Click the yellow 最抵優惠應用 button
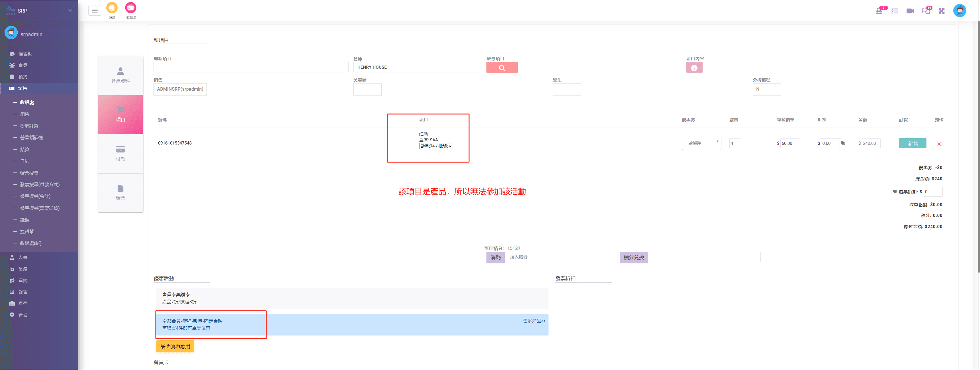Image resolution: width=980 pixels, height=370 pixels. click(175, 346)
